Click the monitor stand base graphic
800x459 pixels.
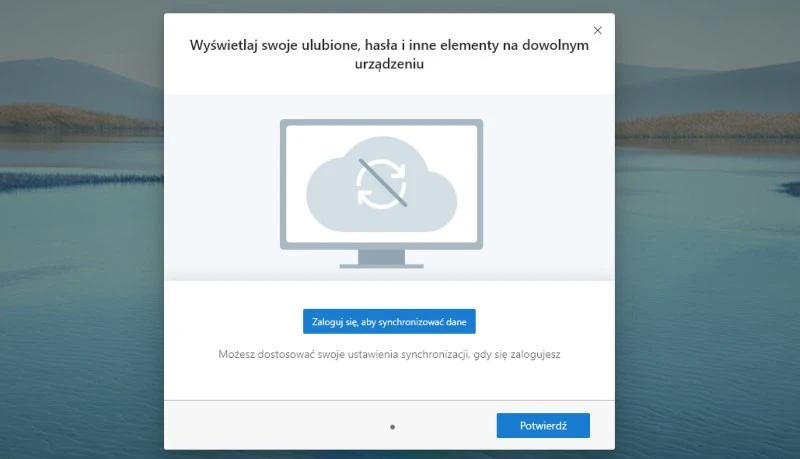coord(381,266)
